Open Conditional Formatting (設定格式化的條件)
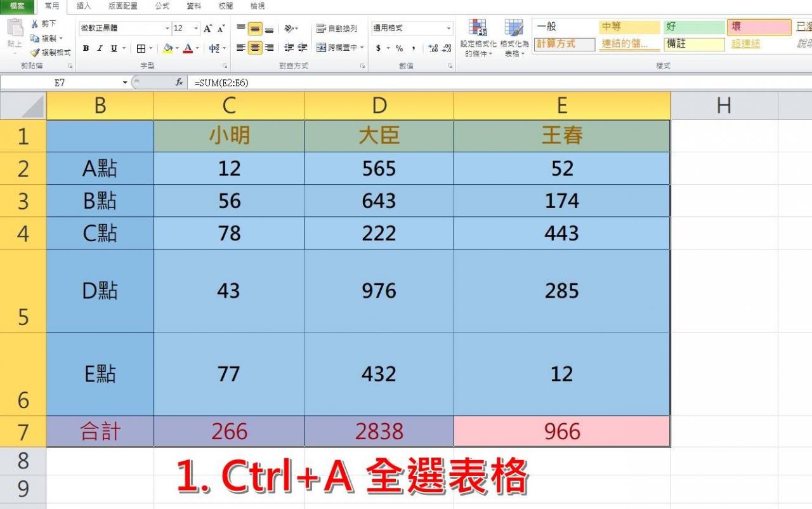 478,38
